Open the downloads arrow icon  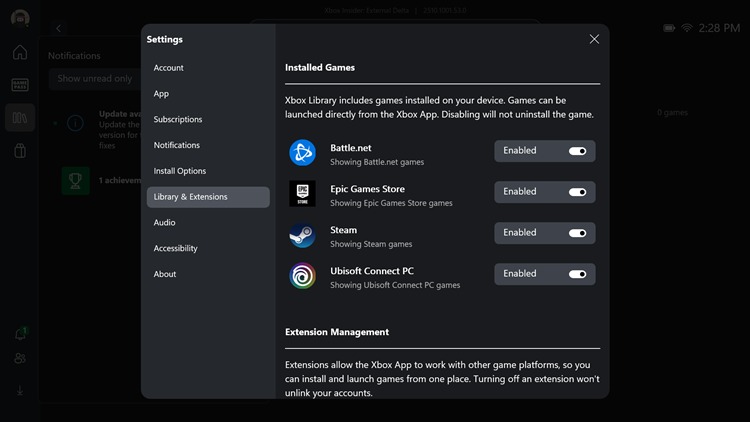20,390
